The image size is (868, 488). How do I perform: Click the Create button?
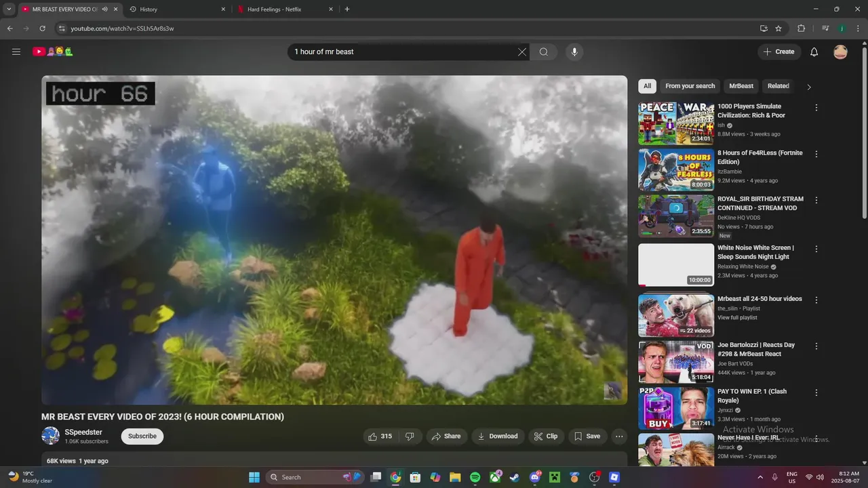coord(779,52)
